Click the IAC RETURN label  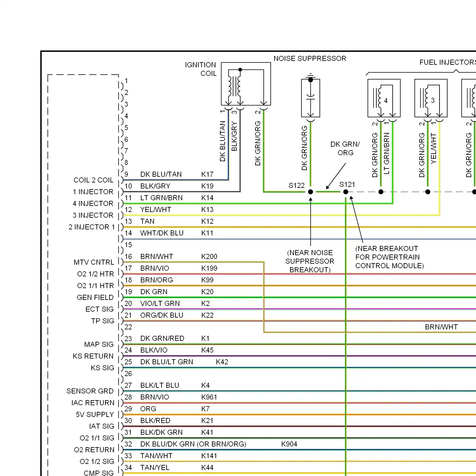(93, 403)
